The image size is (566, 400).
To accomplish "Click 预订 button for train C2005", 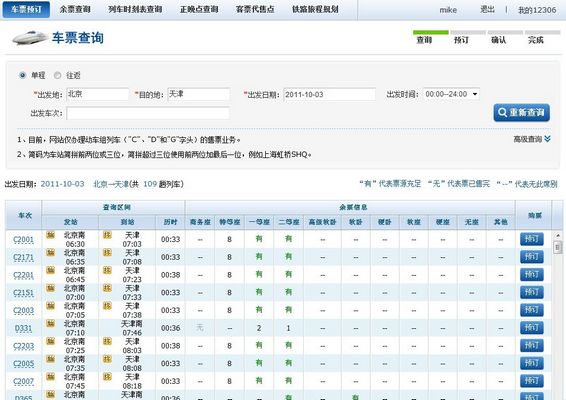I will click(532, 363).
